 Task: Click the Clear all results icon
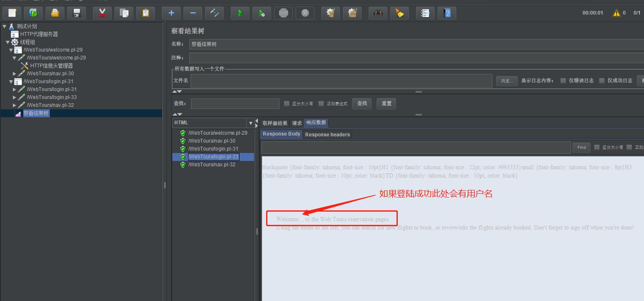[x=352, y=13]
